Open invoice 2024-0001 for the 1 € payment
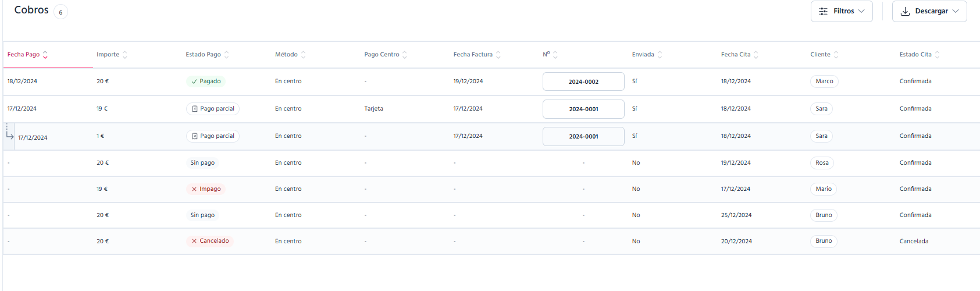980x291 pixels. [583, 136]
